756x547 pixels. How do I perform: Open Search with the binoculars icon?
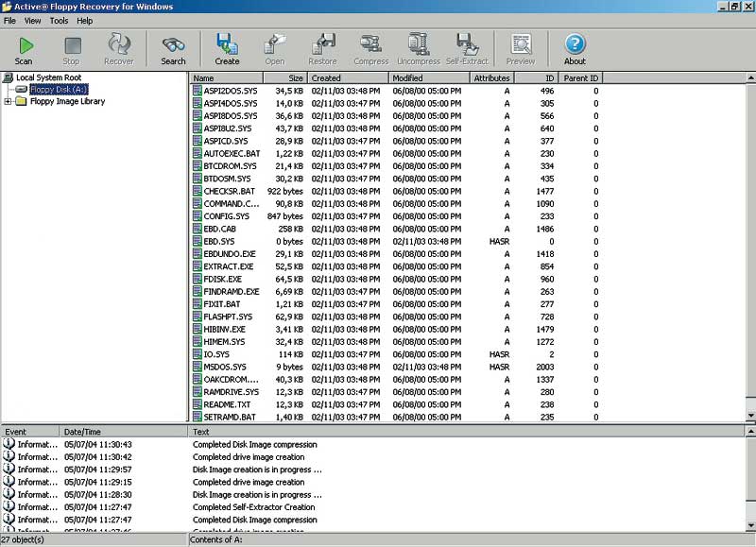point(174,45)
